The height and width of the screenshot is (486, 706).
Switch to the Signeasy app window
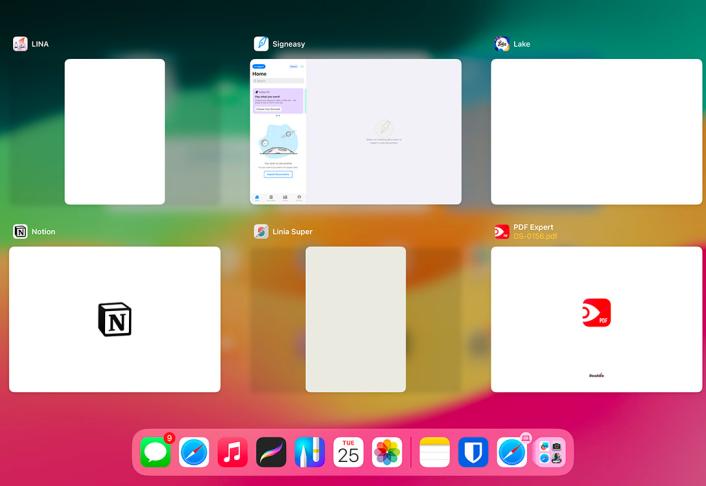pos(355,131)
